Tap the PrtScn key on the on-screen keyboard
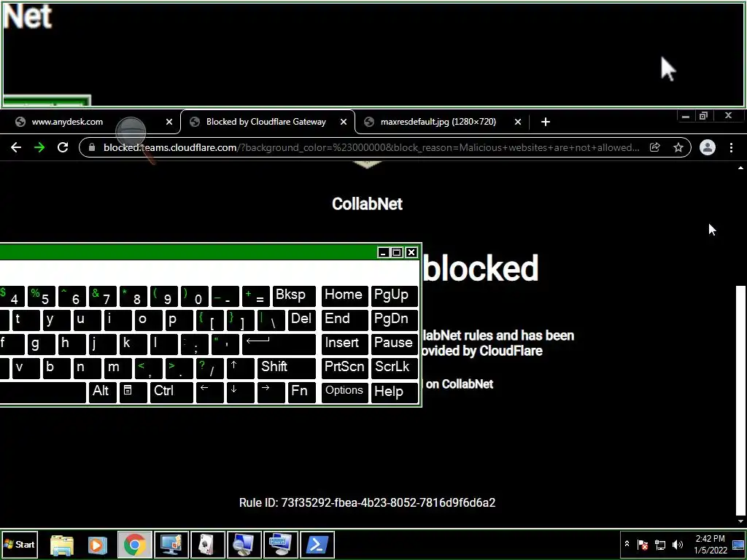The width and height of the screenshot is (747, 560). click(x=344, y=368)
